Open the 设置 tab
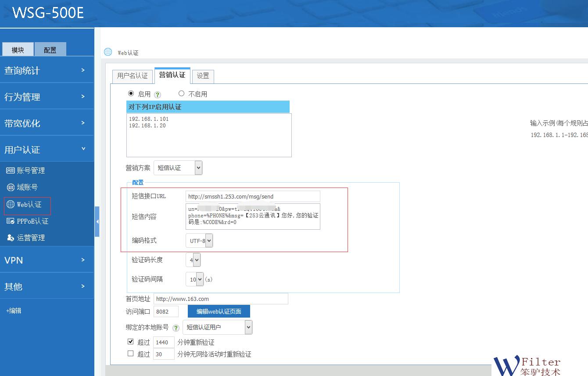Image resolution: width=588 pixels, height=376 pixels. [x=203, y=76]
